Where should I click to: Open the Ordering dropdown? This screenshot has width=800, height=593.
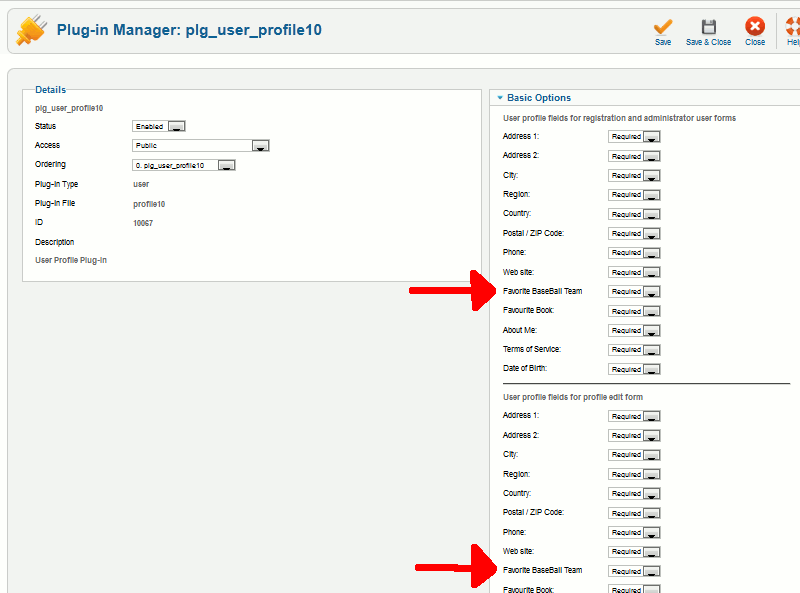click(184, 165)
